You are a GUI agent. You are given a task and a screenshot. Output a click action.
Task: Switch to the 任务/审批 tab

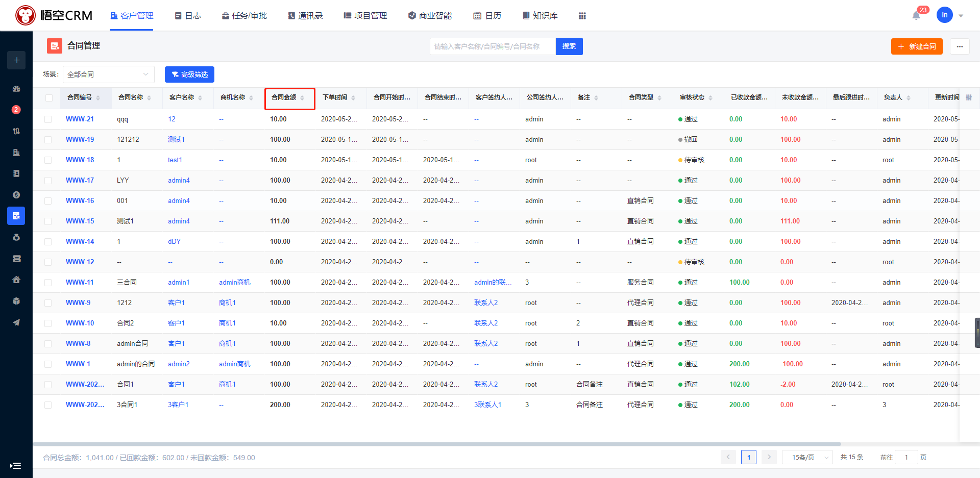[x=244, y=16]
